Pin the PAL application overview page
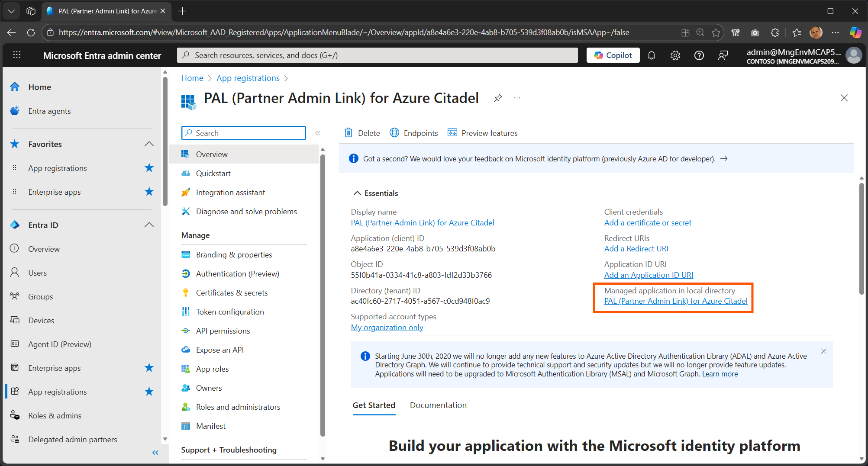This screenshot has width=868, height=466. click(x=497, y=98)
